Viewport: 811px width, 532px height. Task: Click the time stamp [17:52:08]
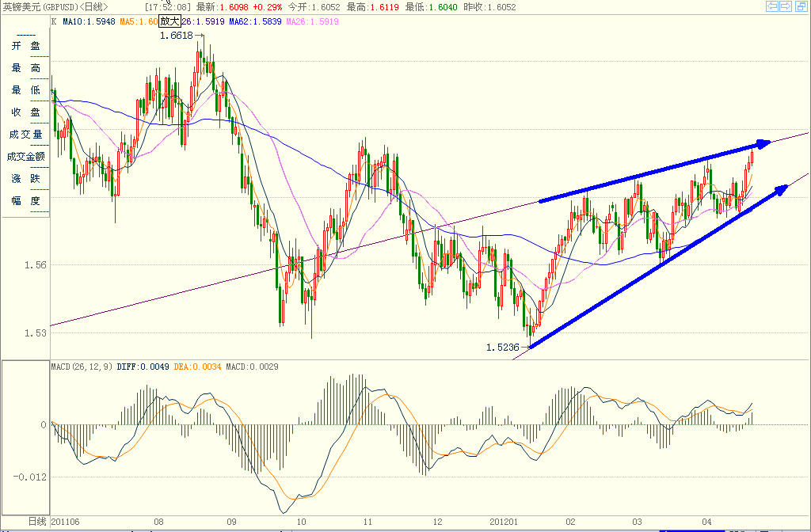168,6
